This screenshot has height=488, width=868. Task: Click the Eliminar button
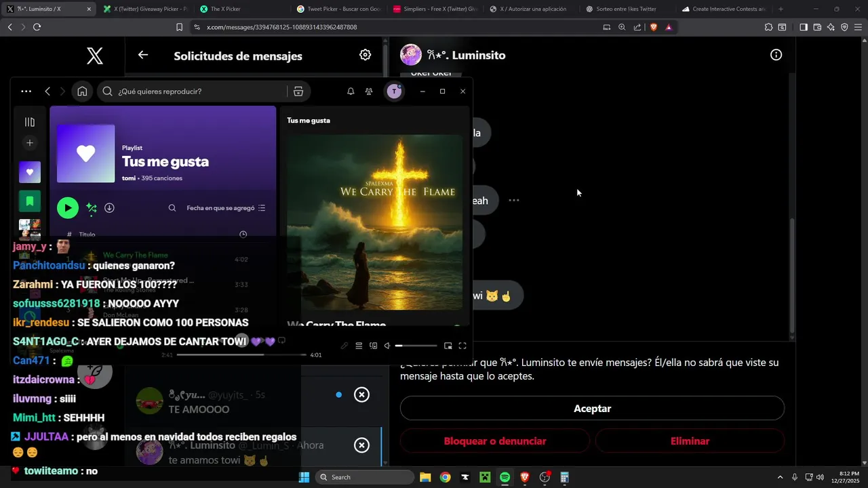coord(690,441)
